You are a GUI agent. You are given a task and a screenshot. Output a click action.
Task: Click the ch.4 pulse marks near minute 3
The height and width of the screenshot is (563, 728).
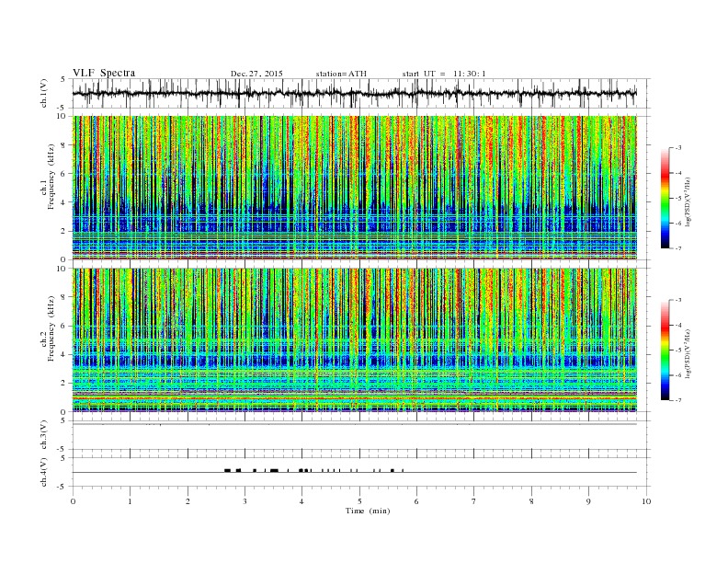click(x=239, y=471)
